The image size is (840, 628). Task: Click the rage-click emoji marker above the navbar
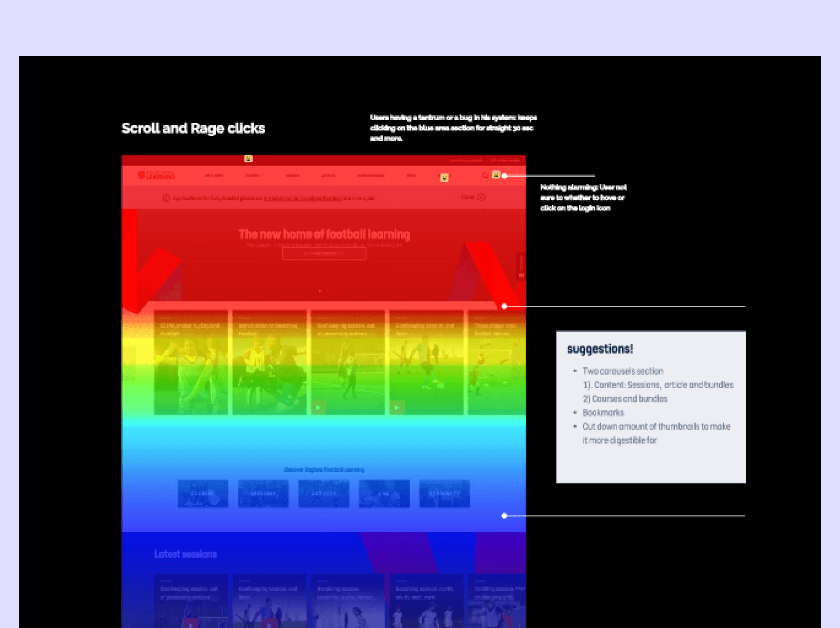[248, 158]
